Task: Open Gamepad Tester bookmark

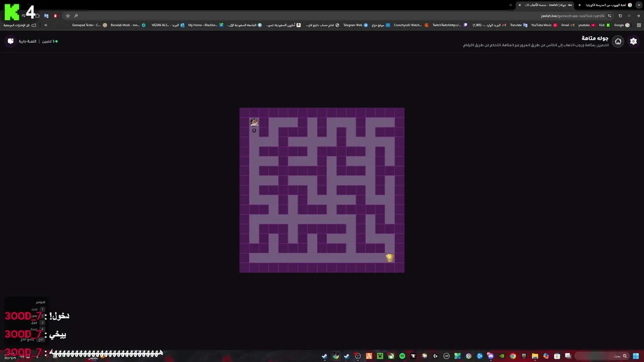Action: tap(90, 25)
